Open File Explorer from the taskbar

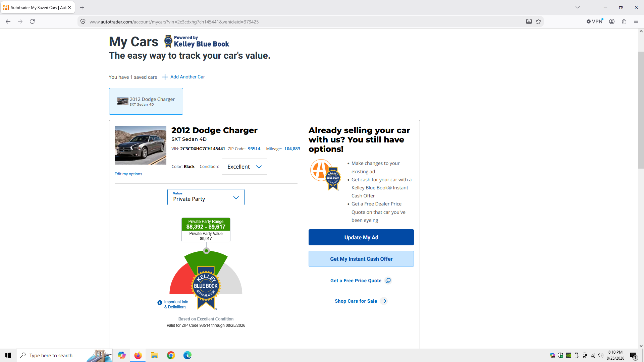point(154,355)
